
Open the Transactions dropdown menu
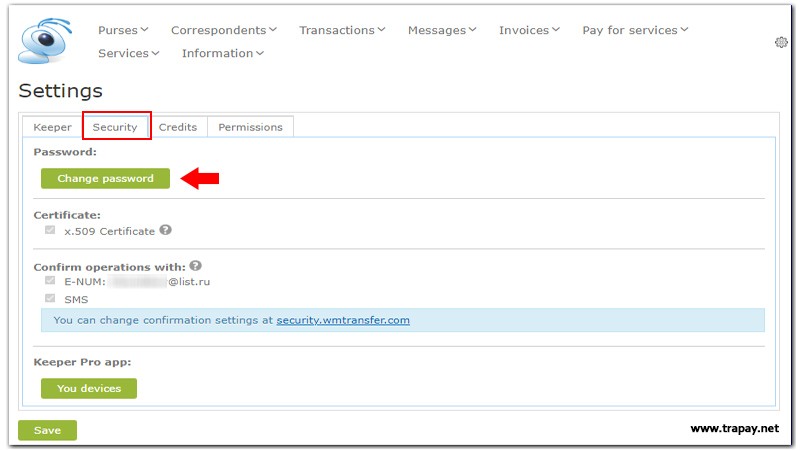pyautogui.click(x=342, y=30)
